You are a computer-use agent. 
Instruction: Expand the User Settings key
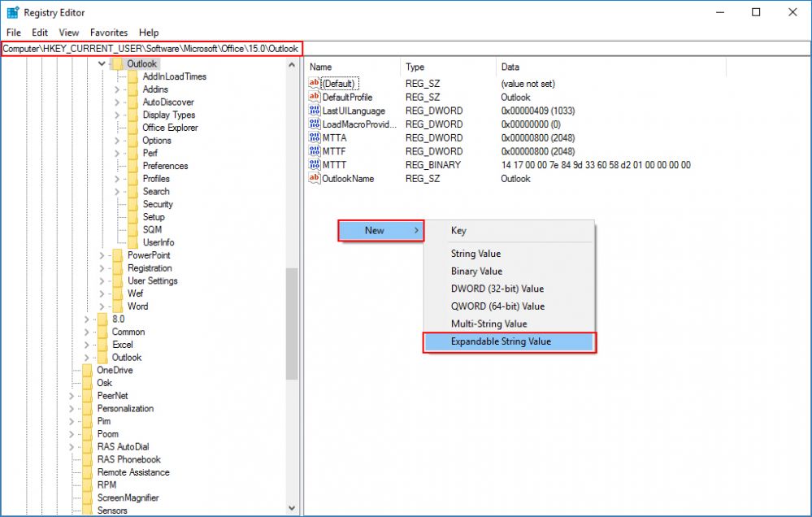pyautogui.click(x=102, y=280)
